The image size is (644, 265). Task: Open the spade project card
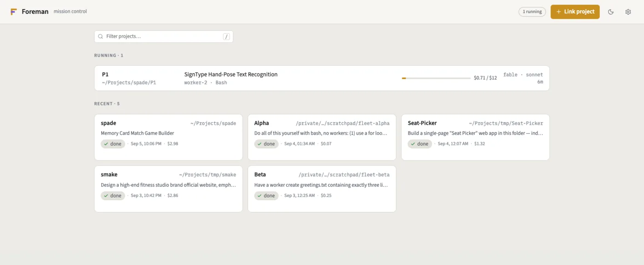(168, 137)
